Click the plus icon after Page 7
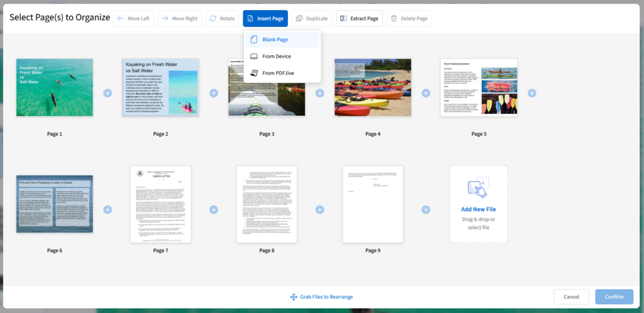This screenshot has width=644, height=313. click(214, 210)
